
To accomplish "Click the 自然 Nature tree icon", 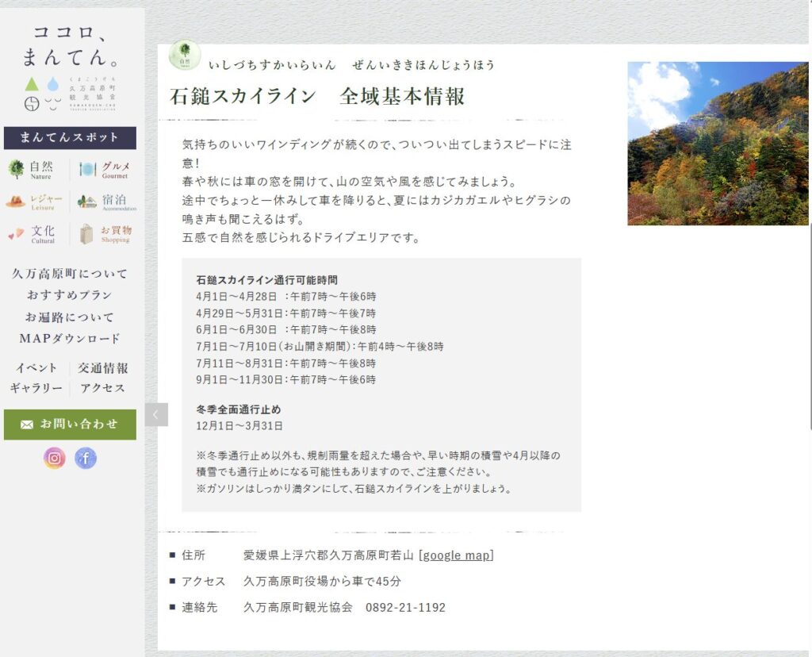I will [x=16, y=170].
